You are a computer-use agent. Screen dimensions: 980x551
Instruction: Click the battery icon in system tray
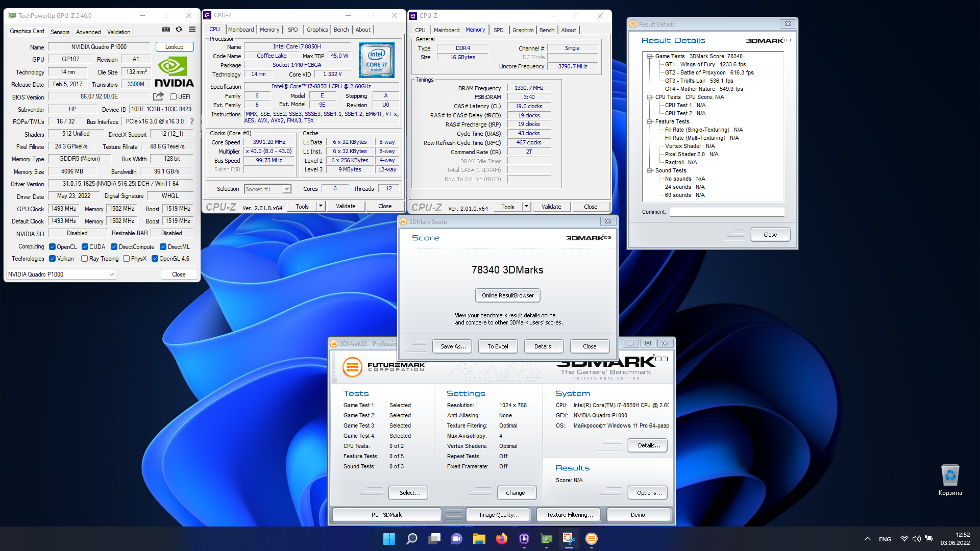929,539
